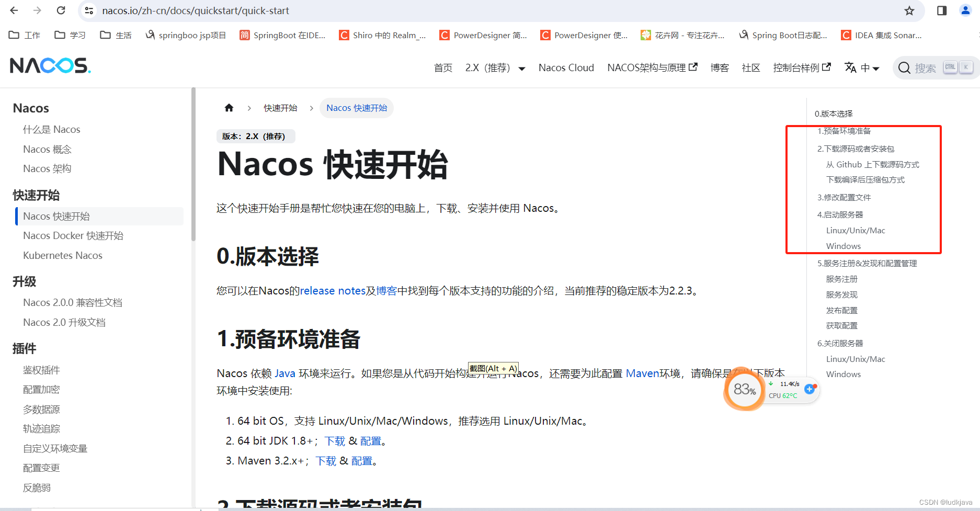The height and width of the screenshot is (511, 980).
Task: Open 配置变更 sidebar page
Action: pyautogui.click(x=41, y=468)
